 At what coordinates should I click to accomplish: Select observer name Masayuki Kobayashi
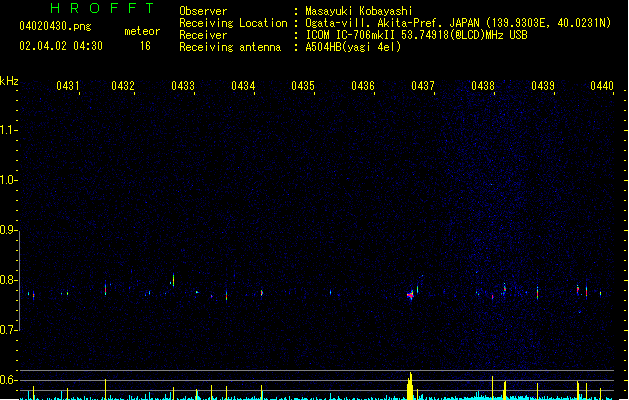(359, 11)
